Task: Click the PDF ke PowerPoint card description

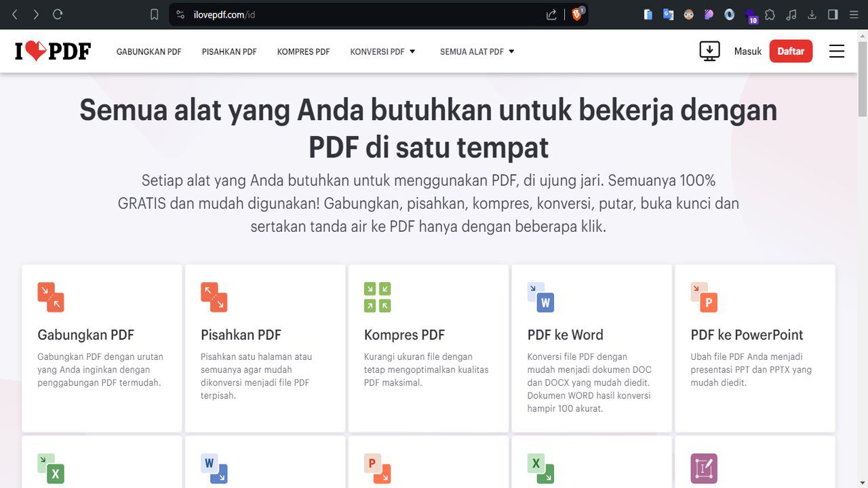Action: tap(751, 369)
